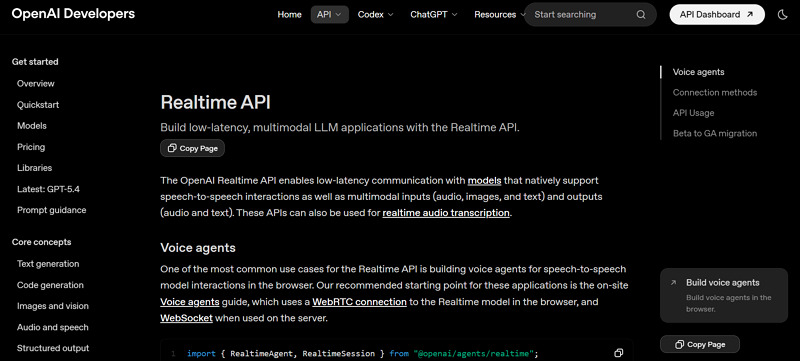The image size is (800, 361).
Task: Click arrow icon in Build voice agents card
Action: 673,282
